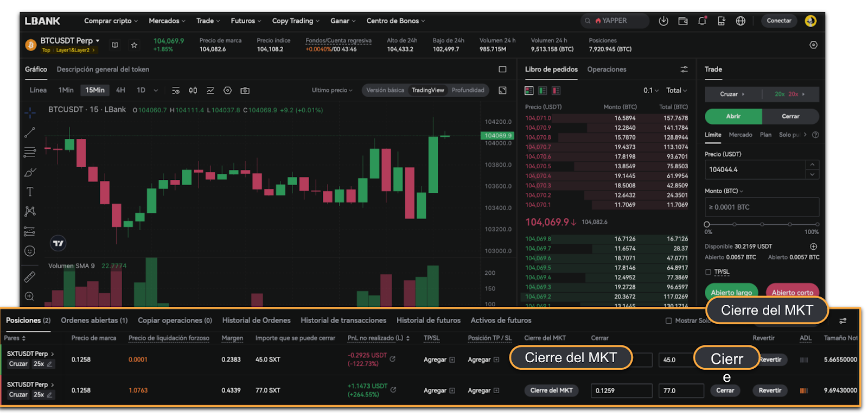The width and height of the screenshot is (868, 416).
Task: Open the Total column dropdown
Action: 676,91
